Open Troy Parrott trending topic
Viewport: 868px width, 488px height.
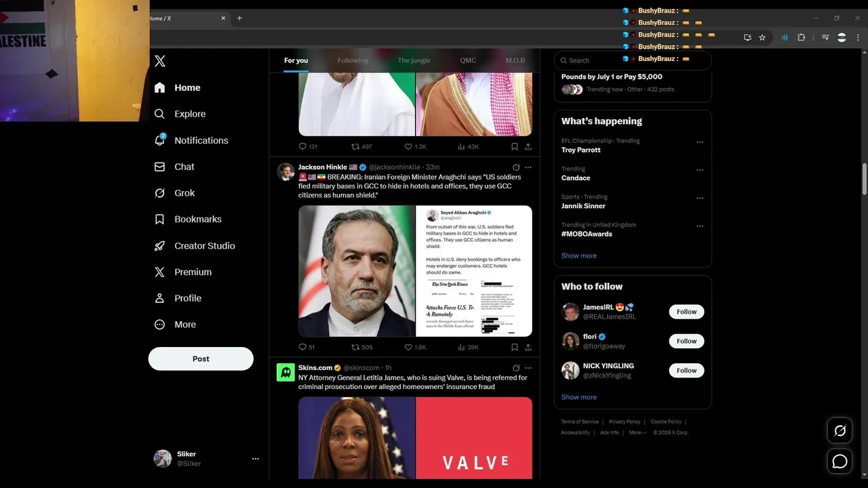pyautogui.click(x=581, y=150)
